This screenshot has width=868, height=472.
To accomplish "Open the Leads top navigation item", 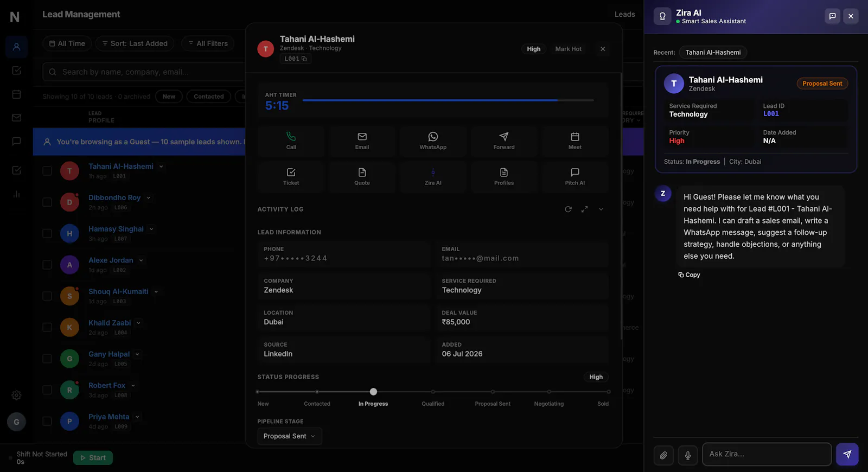I will coord(624,15).
